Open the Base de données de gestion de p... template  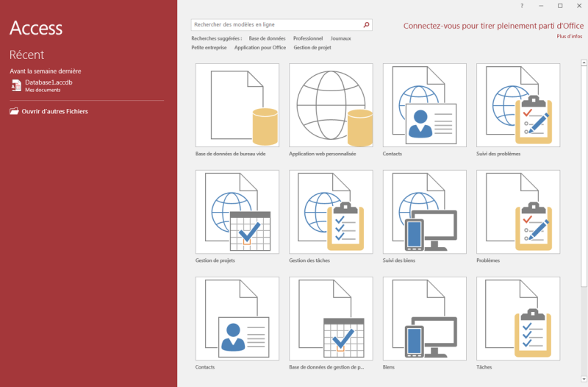(x=331, y=319)
